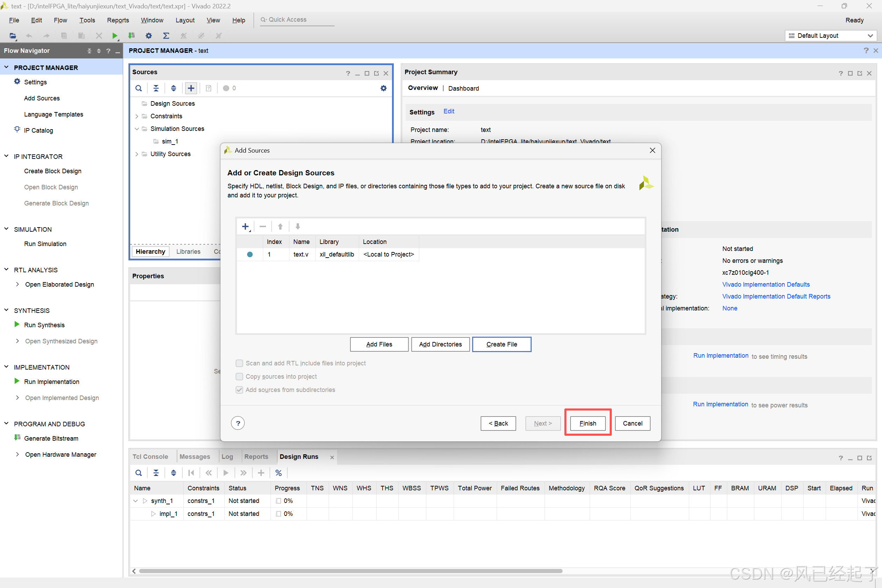Click move down arrow in dialog file list
Image resolution: width=882 pixels, height=588 pixels.
[x=297, y=226]
